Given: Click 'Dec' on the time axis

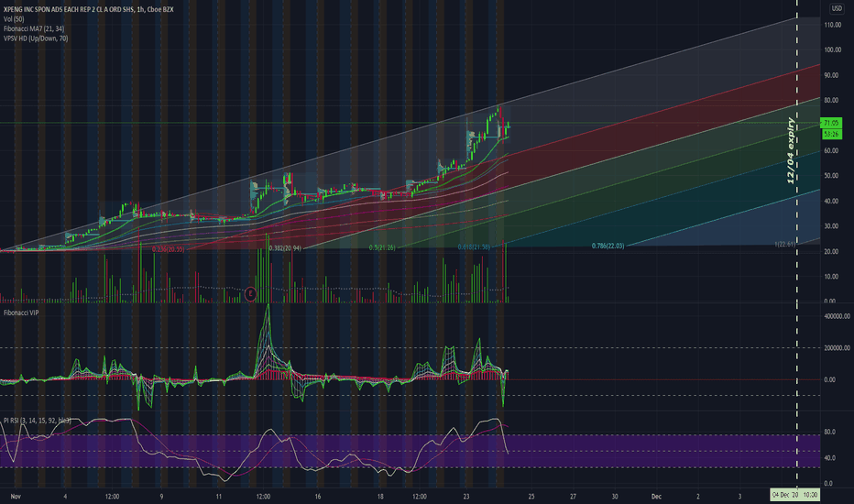Looking at the screenshot, I should (x=656, y=497).
